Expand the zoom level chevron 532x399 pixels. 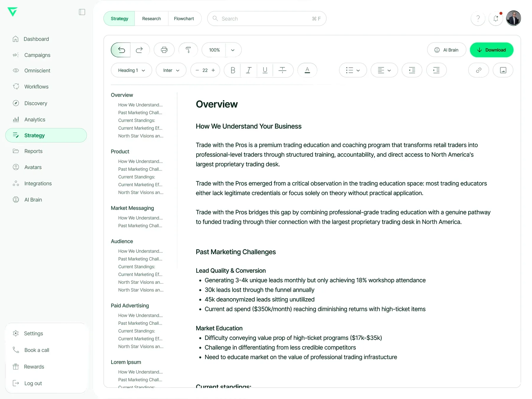pos(233,50)
